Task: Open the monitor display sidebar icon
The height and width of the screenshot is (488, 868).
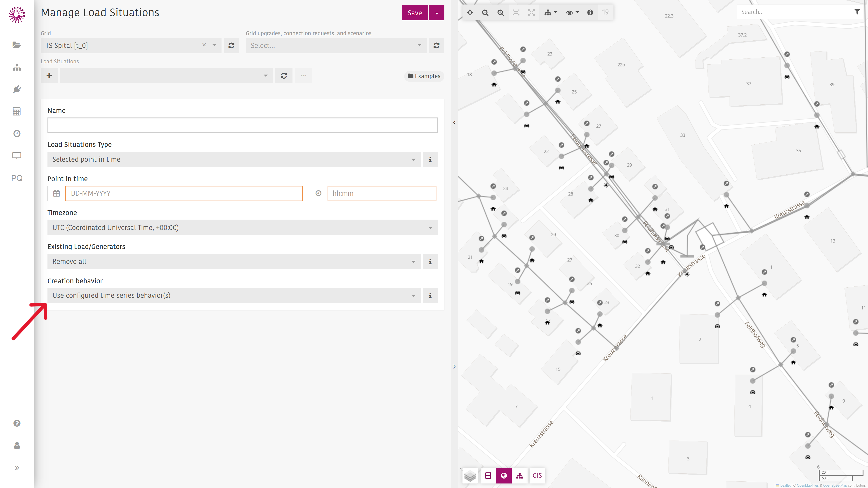Action: pos(17,156)
